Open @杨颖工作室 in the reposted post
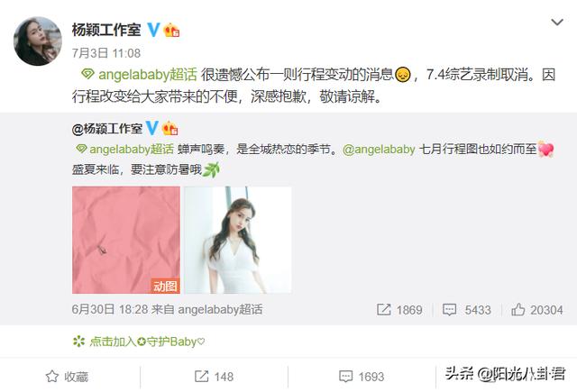 (107, 129)
